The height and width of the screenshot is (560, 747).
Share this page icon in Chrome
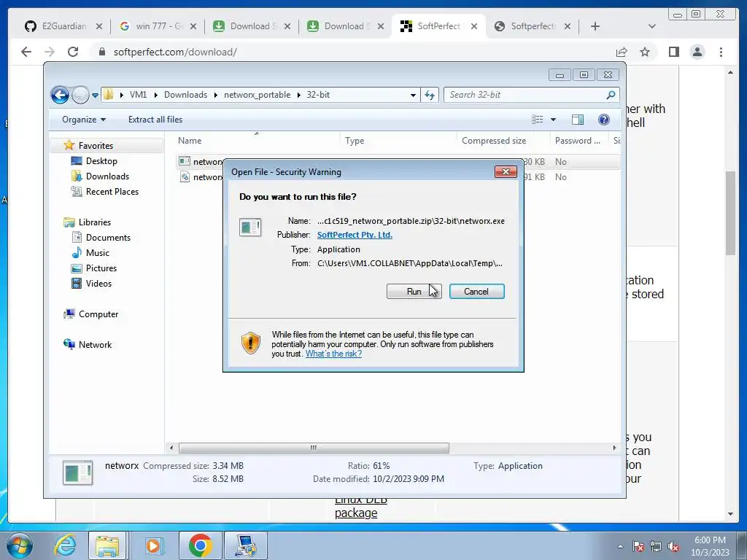(622, 52)
